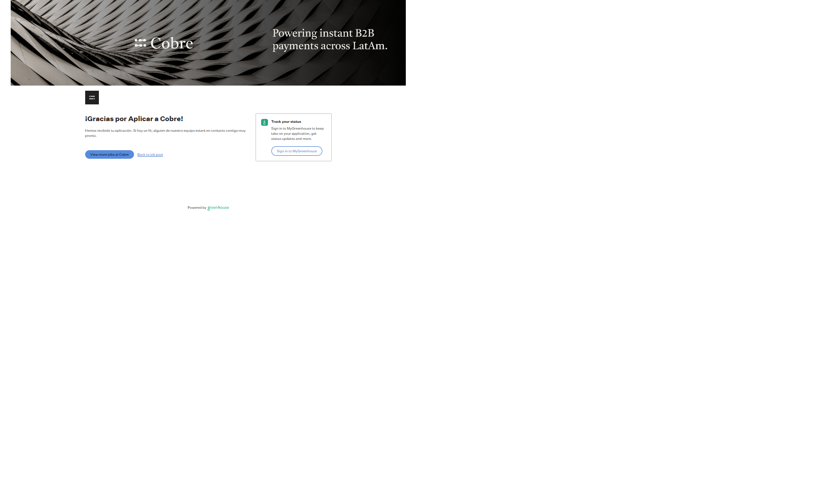Click the Powering instant B2B tagline line
Viewport: 833px width, 504px height.
click(x=323, y=33)
